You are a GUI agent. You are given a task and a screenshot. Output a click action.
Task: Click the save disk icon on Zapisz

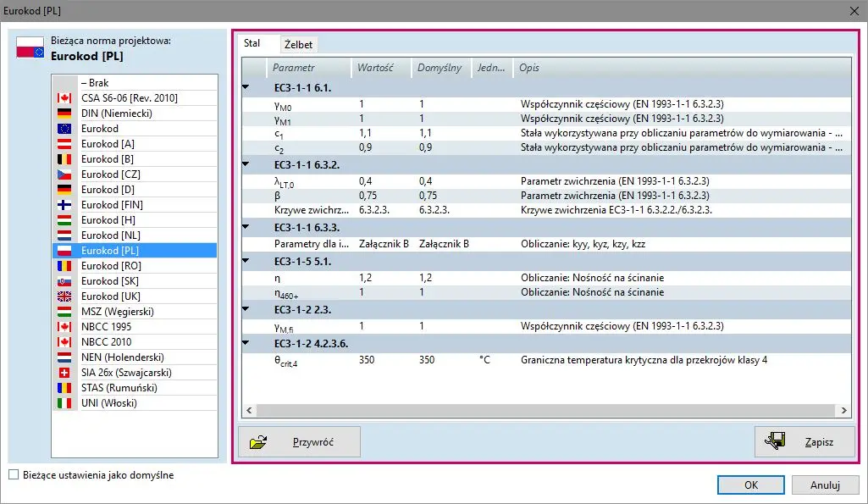(775, 441)
